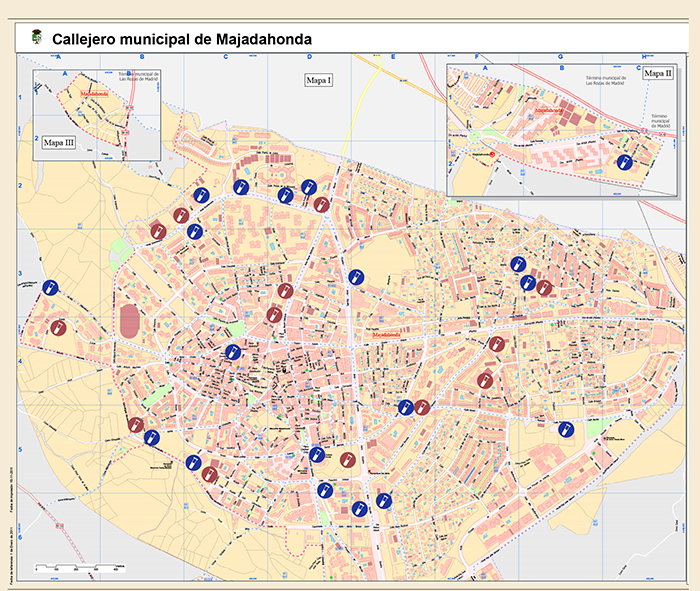Screen dimensions: 700x591
Task: Click the western blue marker in square C2
Action: coord(201,195)
